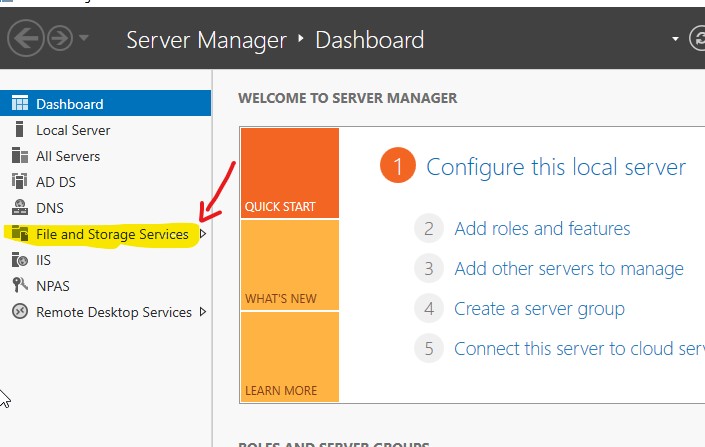The height and width of the screenshot is (447, 705).
Task: Click the Remote Desktop Services icon
Action: pos(20,311)
